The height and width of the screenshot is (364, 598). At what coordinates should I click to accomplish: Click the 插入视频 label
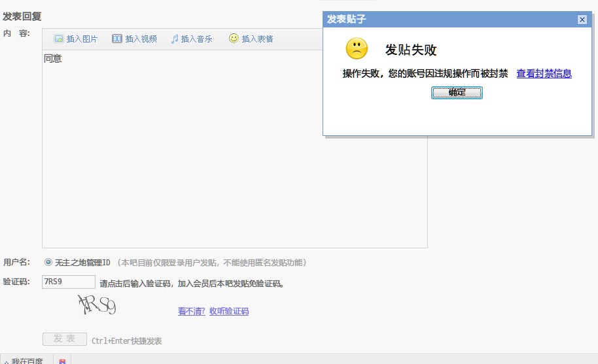pos(141,39)
